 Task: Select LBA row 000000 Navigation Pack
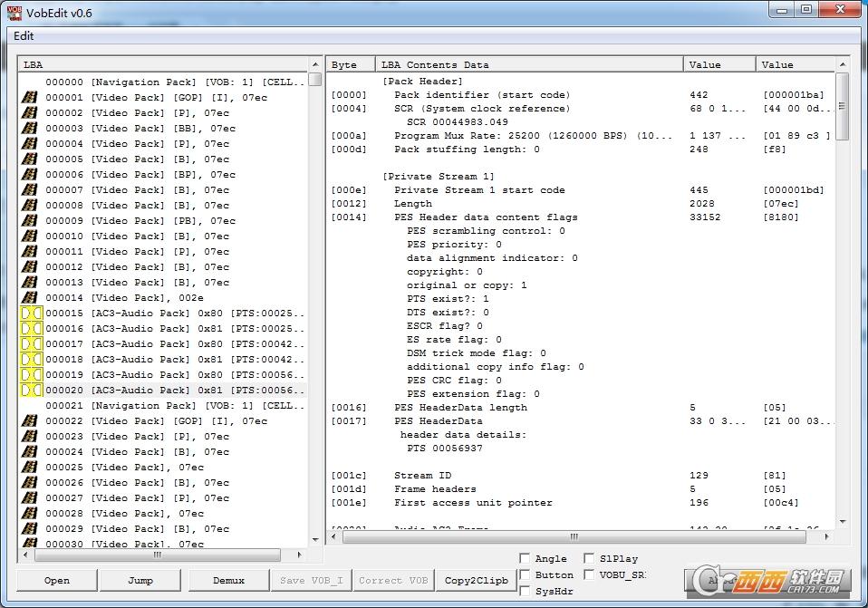174,82
